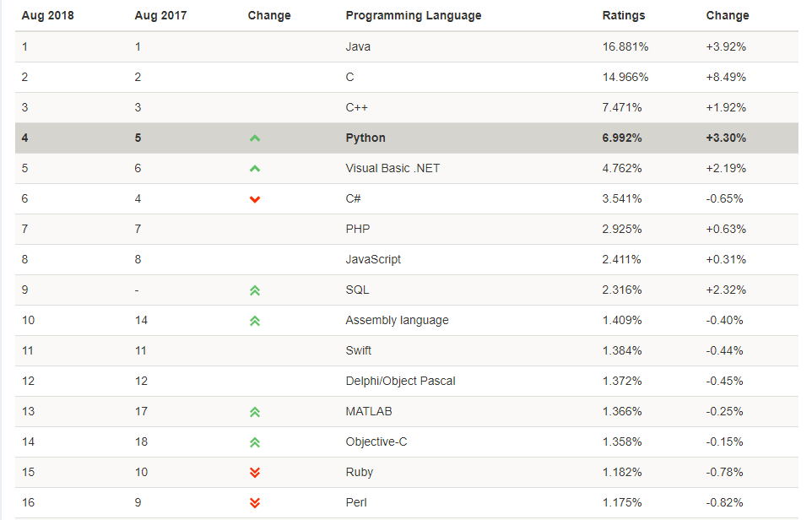The width and height of the screenshot is (812, 520).
Task: Click double up arrow beside Assembly language
Action: [x=255, y=321]
